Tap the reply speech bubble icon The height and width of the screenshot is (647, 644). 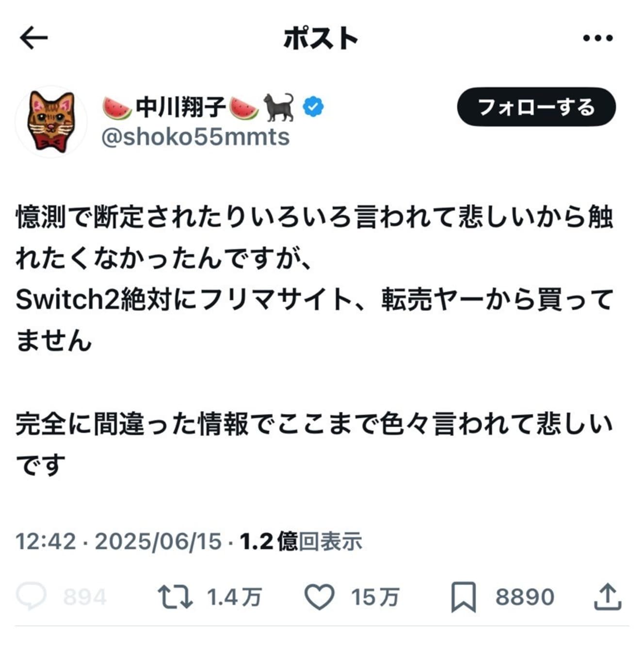coord(32,597)
